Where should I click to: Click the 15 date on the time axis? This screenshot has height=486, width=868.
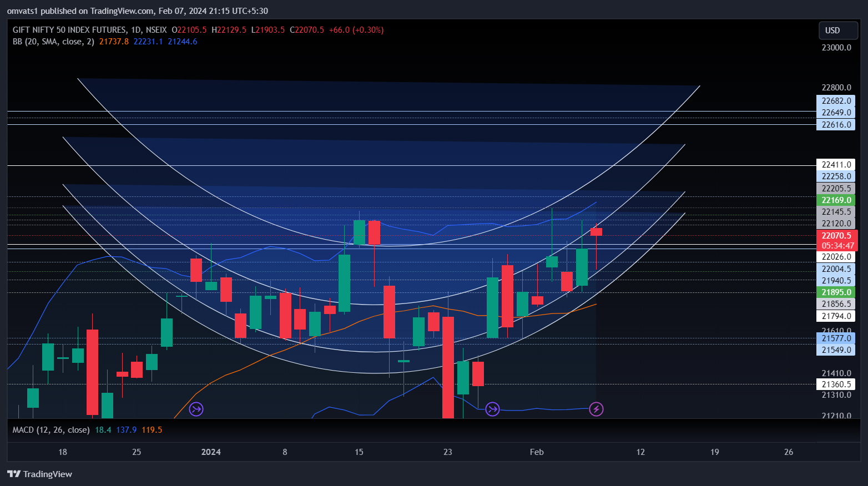[359, 452]
